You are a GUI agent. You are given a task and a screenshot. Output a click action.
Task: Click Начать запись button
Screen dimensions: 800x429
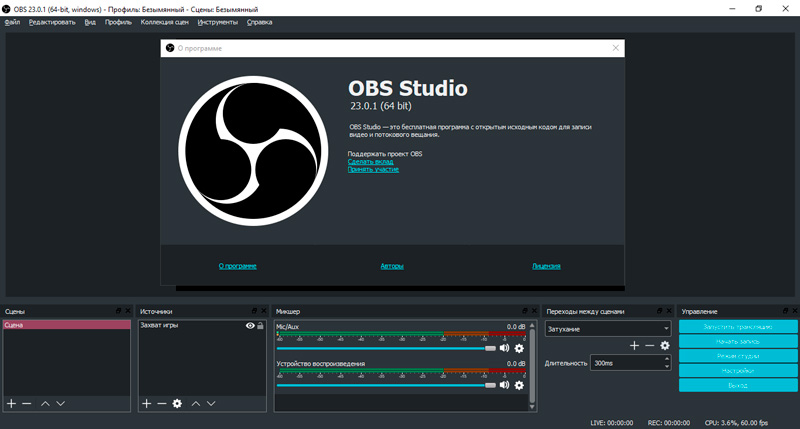[x=738, y=341]
